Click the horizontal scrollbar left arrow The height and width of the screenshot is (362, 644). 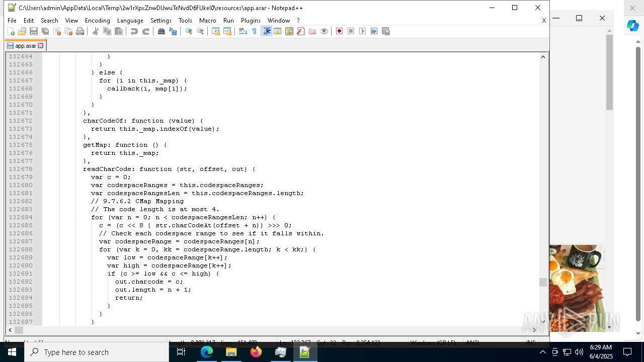click(10, 330)
